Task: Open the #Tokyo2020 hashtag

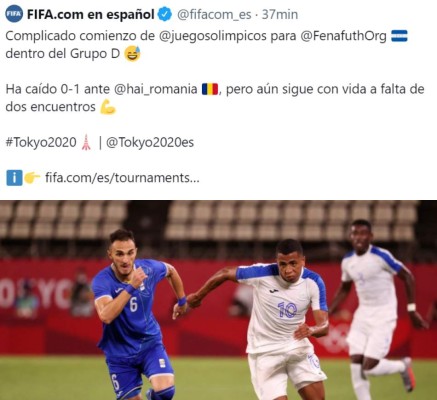Action: 41,142
